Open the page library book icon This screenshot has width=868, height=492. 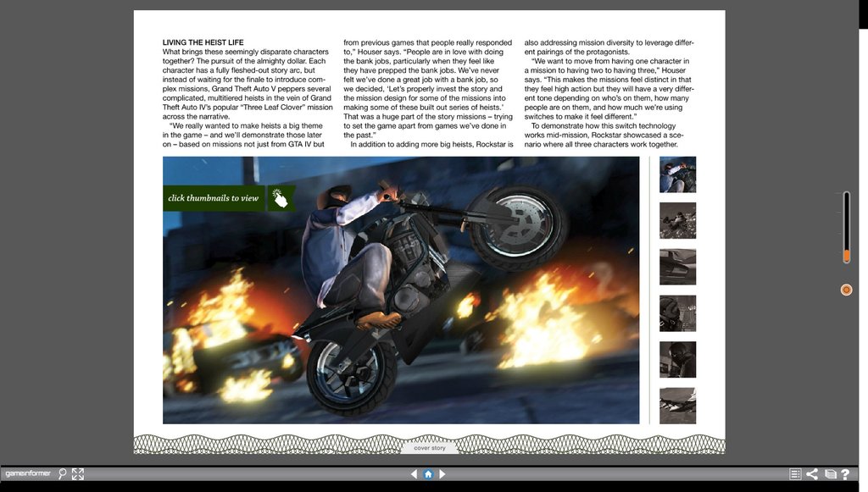click(831, 474)
